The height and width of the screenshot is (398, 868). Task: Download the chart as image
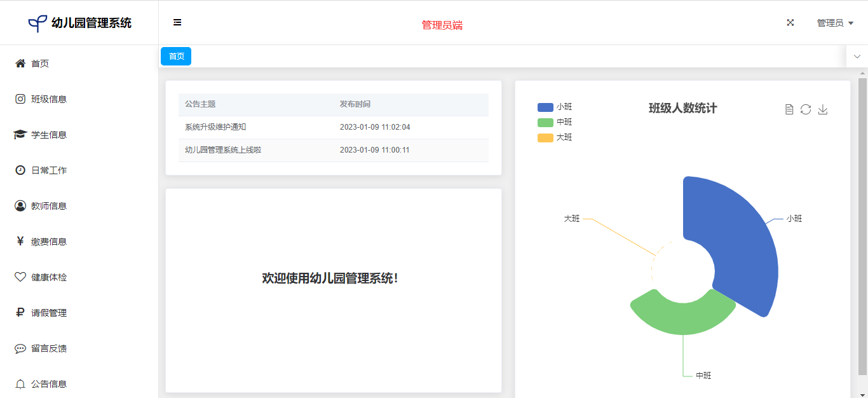(823, 109)
